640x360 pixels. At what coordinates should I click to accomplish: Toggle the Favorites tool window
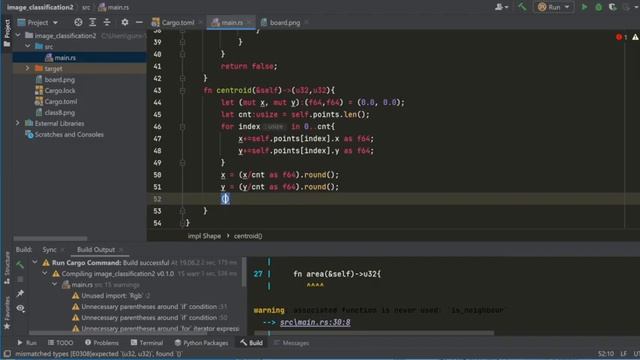7,313
